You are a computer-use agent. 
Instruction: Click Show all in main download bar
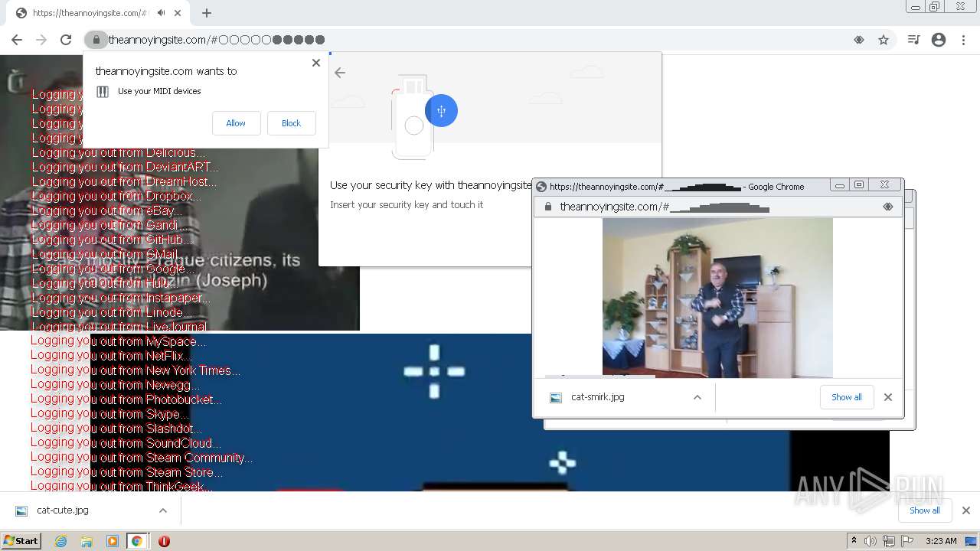pos(924,510)
